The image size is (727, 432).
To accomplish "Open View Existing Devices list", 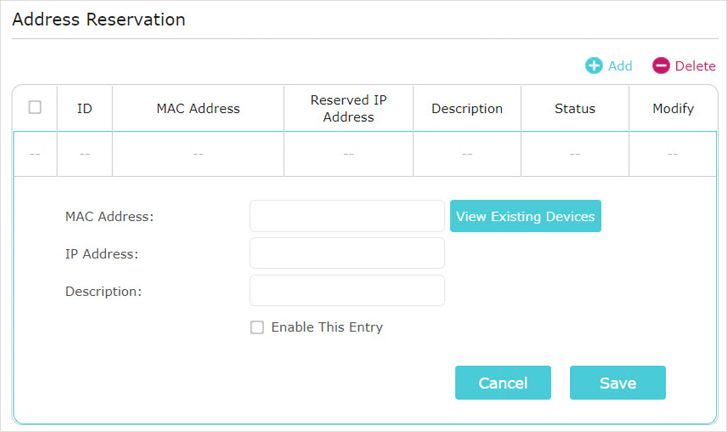I will point(525,216).
